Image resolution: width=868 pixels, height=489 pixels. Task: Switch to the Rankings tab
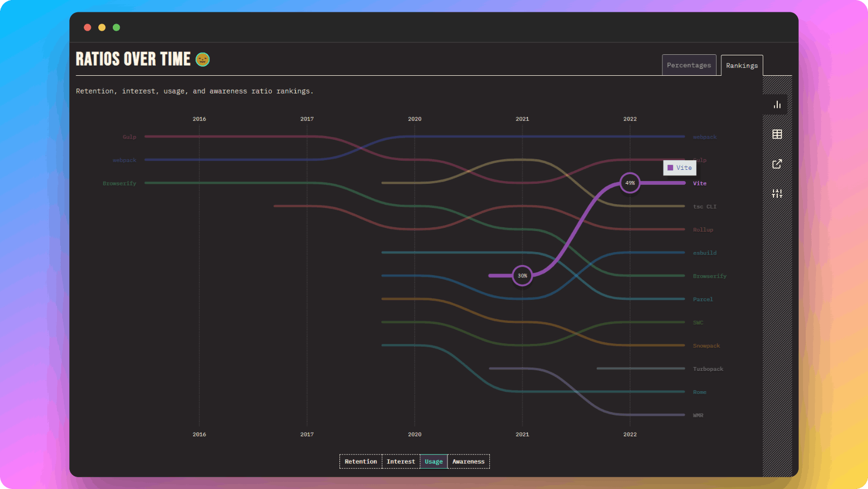742,65
